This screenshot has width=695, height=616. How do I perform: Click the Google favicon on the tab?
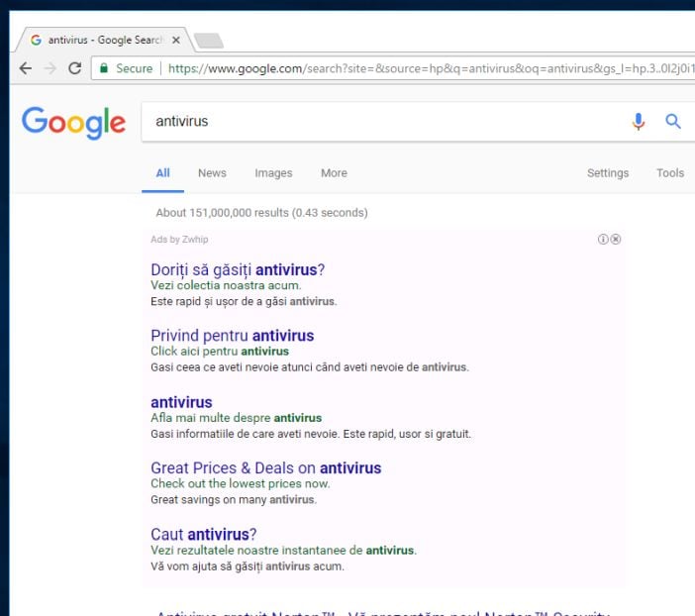[x=36, y=40]
